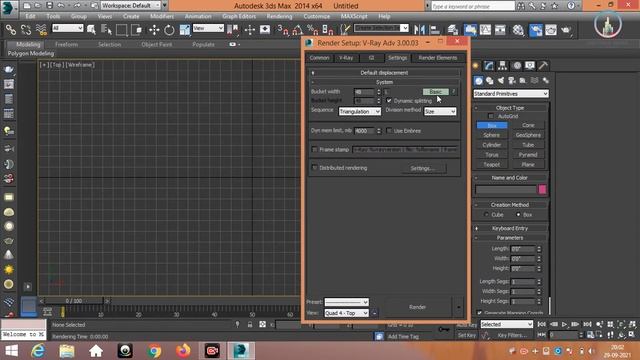Toggle AutoGrid checkbox

491,116
